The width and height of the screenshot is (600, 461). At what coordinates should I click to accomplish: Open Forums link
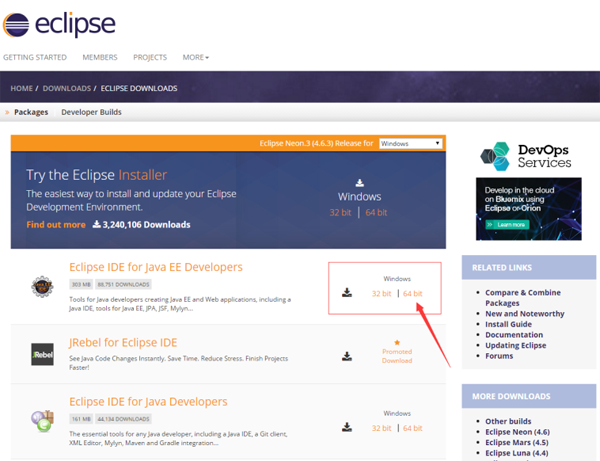click(499, 356)
